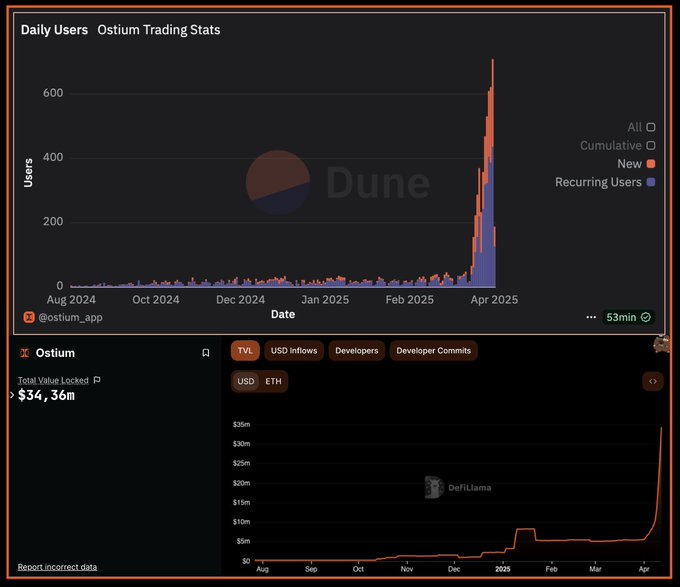Image resolution: width=680 pixels, height=587 pixels.
Task: Switch chart denomination to ETH
Action: pos(273,381)
